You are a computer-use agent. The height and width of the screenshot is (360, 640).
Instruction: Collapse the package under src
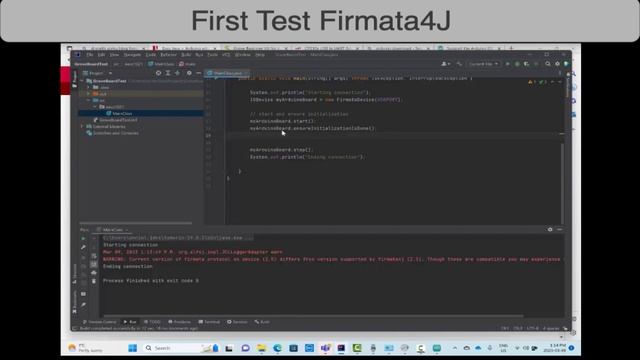click(96, 107)
